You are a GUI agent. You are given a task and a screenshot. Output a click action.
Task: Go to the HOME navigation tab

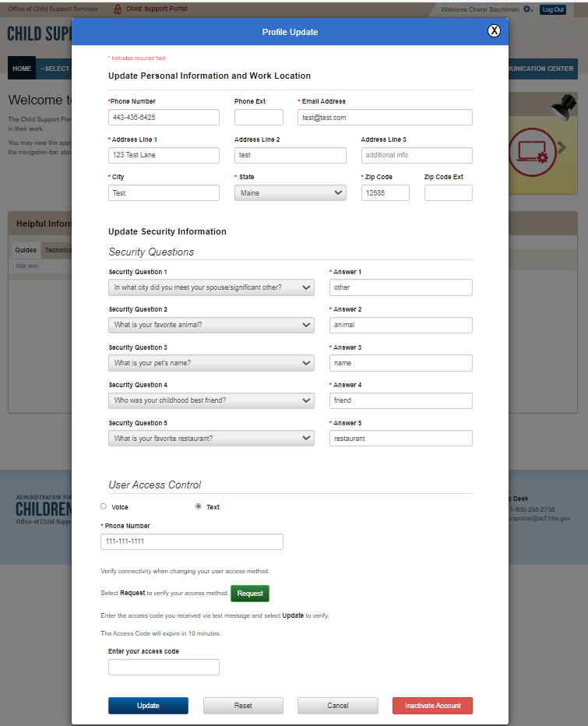pyautogui.click(x=22, y=69)
